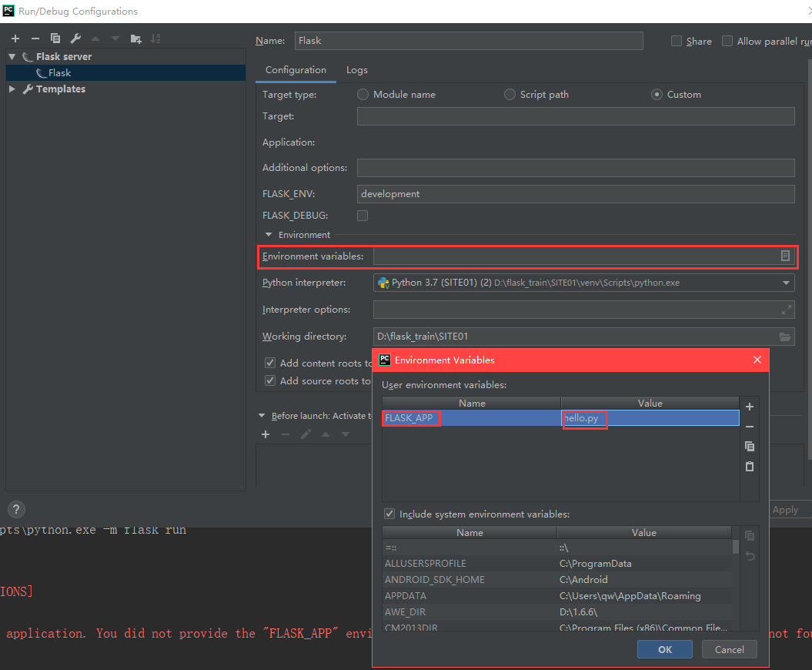This screenshot has height=670, width=812.
Task: Toggle the Allow parallel run checkbox
Action: coord(727,41)
